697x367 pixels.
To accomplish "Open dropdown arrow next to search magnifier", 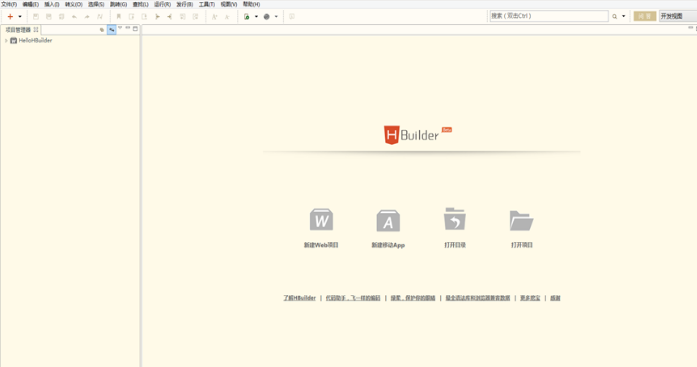I will pos(623,16).
